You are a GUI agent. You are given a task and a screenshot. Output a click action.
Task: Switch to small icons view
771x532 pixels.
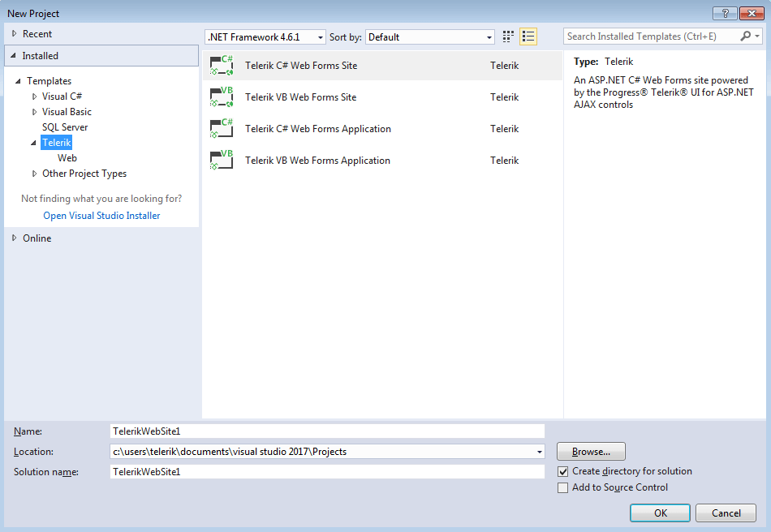coord(508,36)
